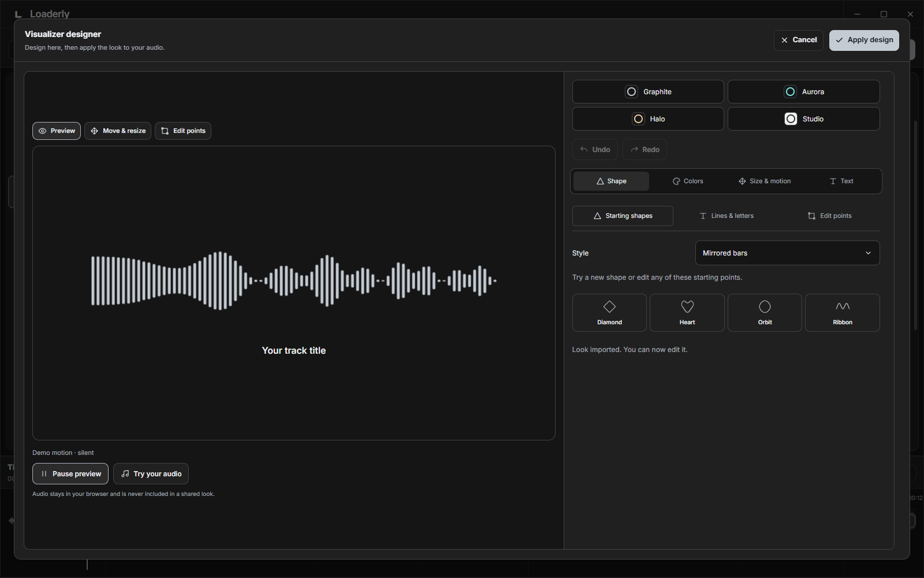Pick the Heart starting shape
924x578 pixels.
[687, 313]
